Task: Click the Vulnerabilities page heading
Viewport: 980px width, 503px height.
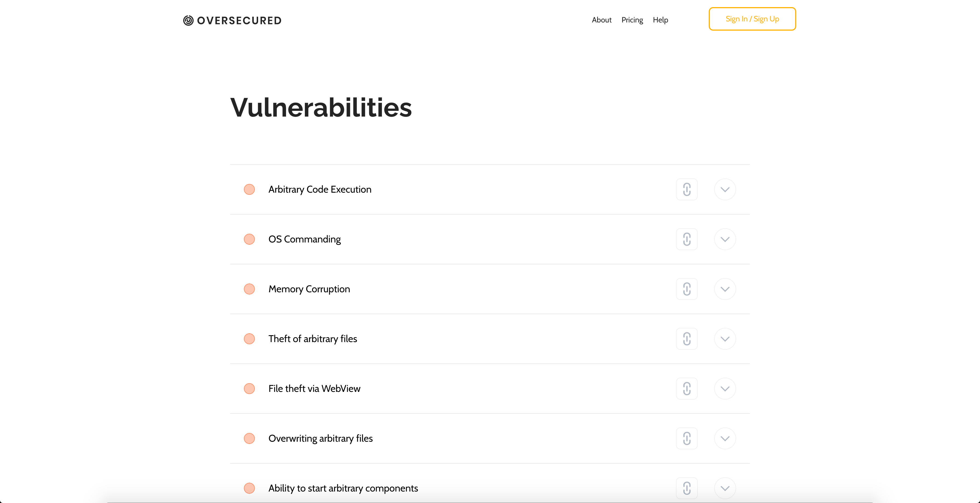Action: point(321,108)
